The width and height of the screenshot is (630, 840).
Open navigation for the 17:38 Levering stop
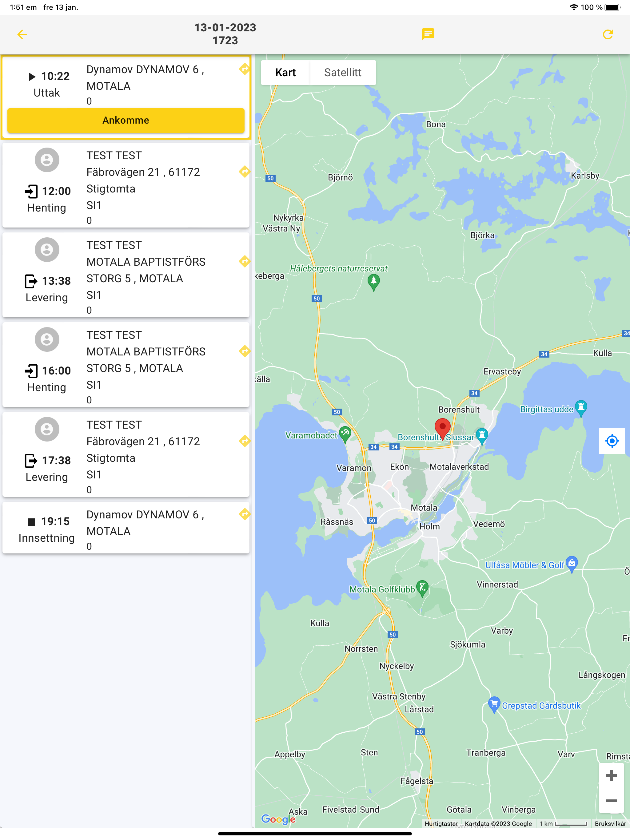[245, 441]
